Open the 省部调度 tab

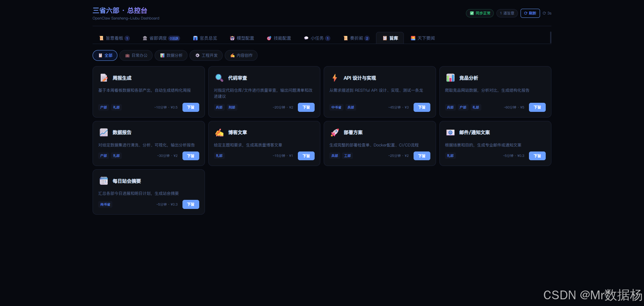pyautogui.click(x=161, y=38)
